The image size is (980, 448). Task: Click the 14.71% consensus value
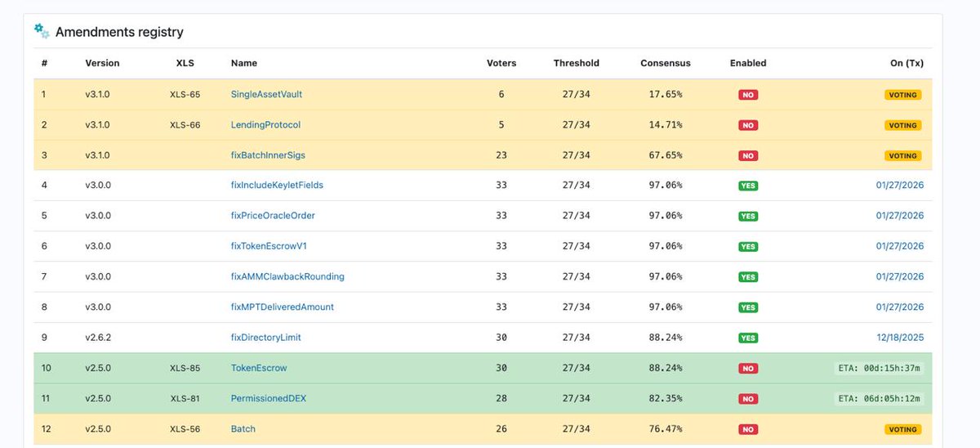666,125
